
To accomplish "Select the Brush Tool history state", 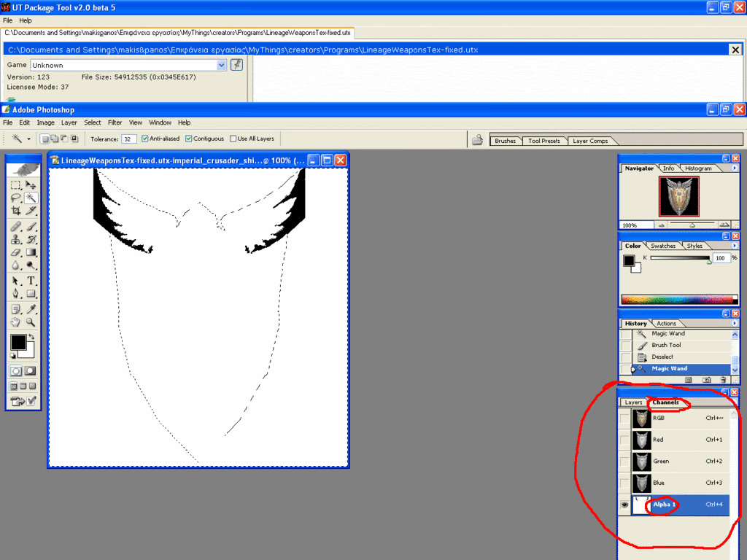I will 666,345.
